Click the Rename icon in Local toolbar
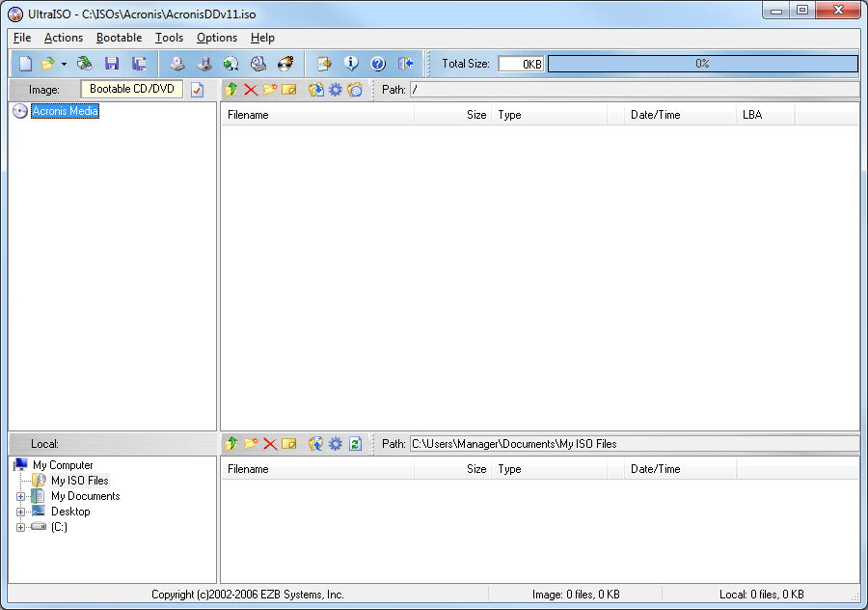 [x=289, y=444]
